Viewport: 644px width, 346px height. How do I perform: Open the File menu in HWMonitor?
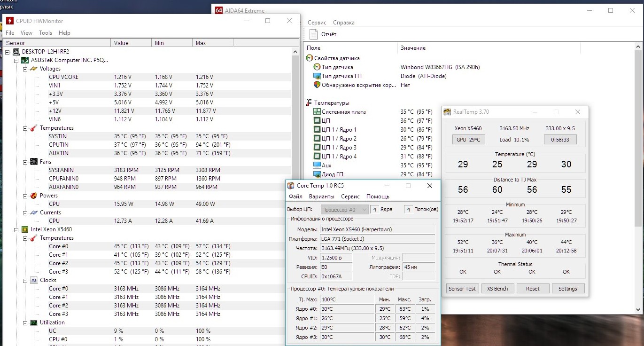coord(10,33)
